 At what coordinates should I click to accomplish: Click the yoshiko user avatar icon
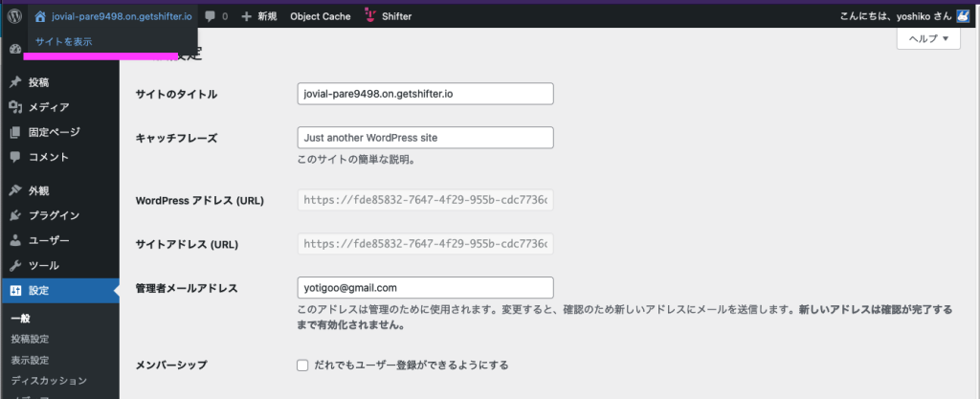(x=963, y=16)
